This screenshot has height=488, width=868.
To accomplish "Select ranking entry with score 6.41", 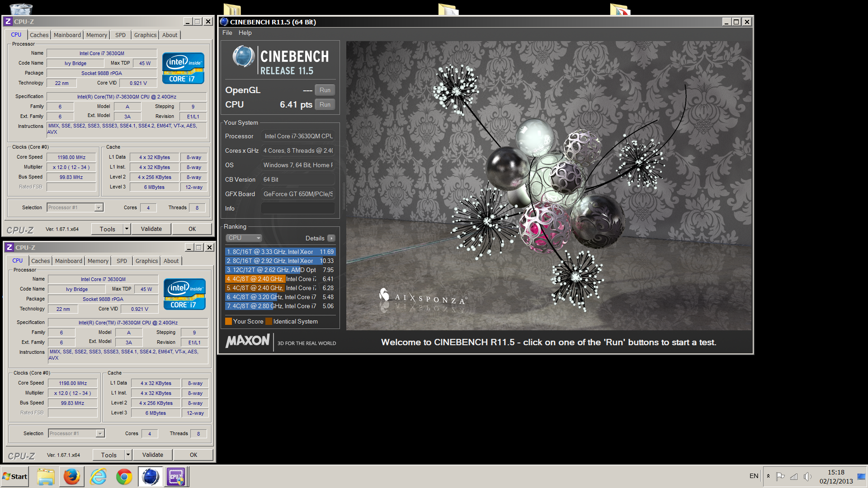I will tap(280, 279).
